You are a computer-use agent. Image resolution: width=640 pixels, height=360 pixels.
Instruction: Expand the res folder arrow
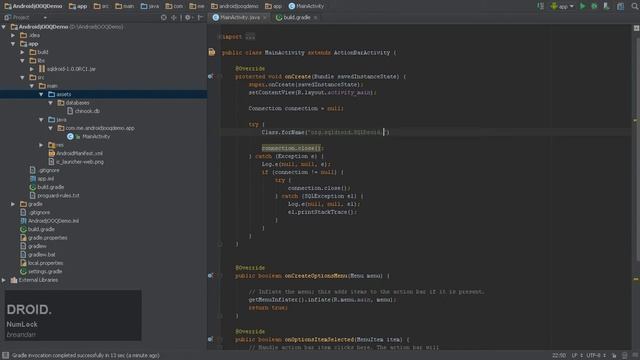coord(42,145)
